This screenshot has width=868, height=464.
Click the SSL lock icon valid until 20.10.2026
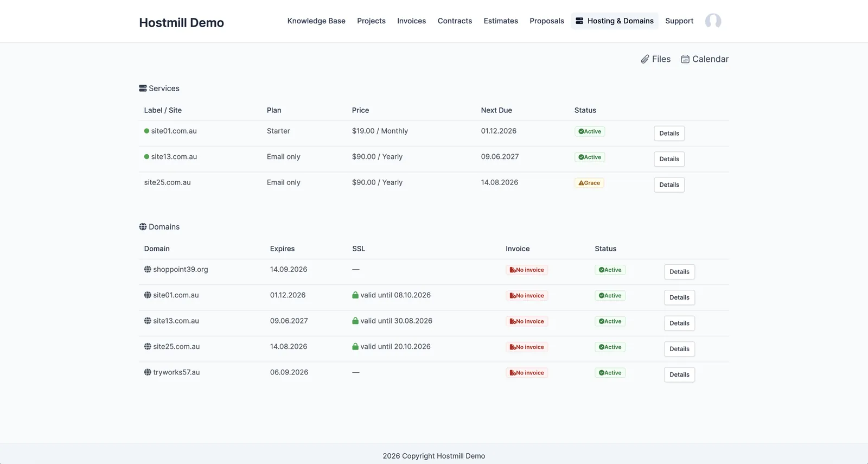coord(355,346)
